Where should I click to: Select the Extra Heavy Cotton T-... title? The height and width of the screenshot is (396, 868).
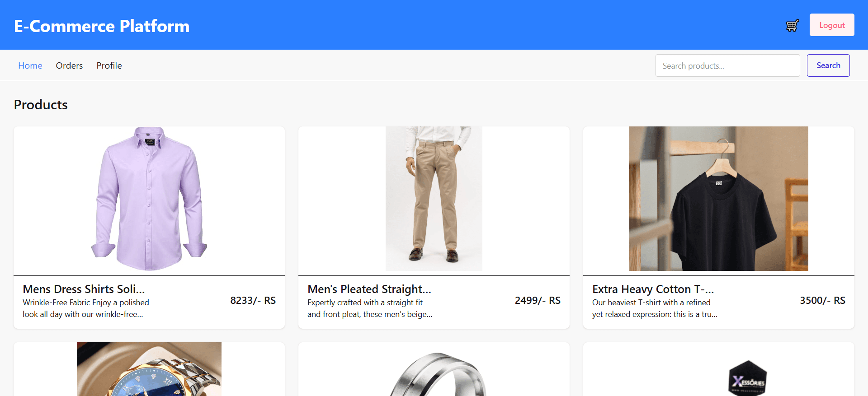click(653, 289)
